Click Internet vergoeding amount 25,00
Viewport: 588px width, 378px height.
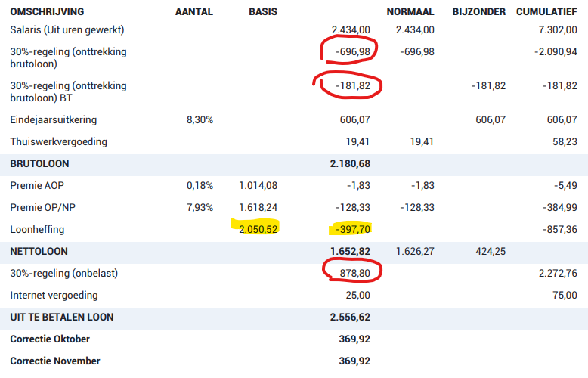[357, 296]
